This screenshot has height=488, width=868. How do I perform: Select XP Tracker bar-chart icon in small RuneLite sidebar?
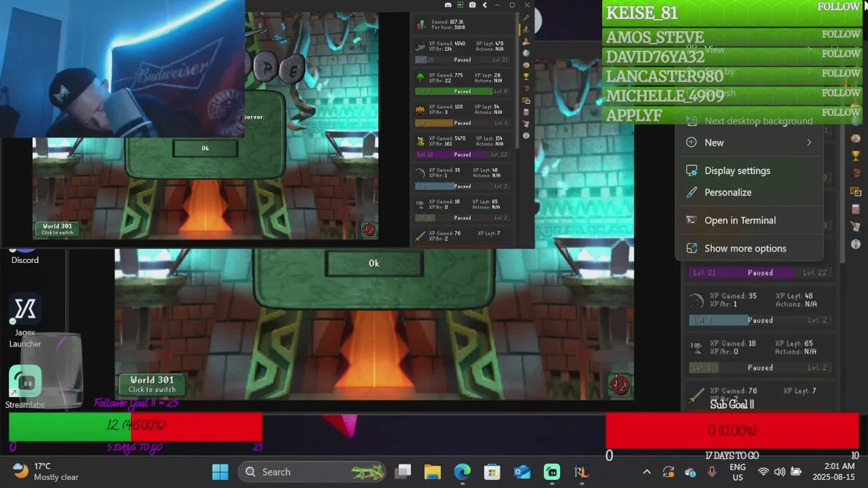tap(526, 30)
